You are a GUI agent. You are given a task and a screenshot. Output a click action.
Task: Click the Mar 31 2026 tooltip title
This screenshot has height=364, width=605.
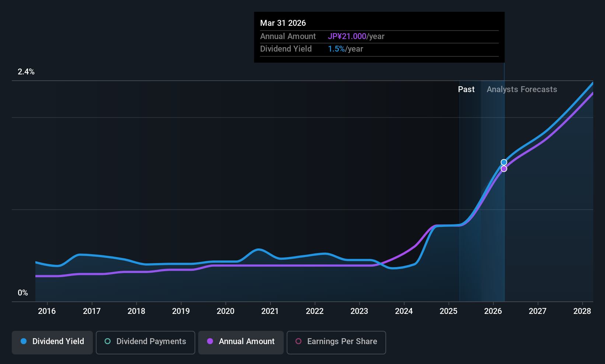(x=283, y=23)
